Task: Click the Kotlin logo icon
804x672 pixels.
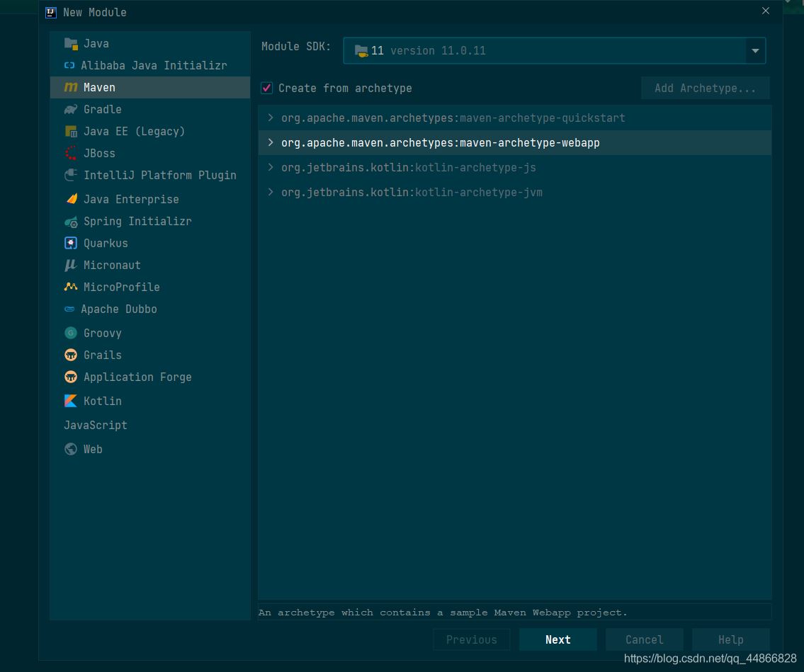Action: click(x=71, y=401)
